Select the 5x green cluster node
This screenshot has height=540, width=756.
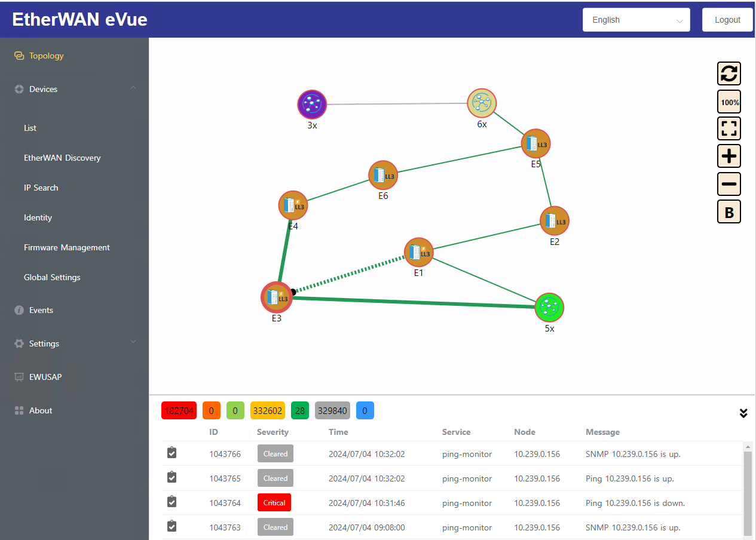[549, 308]
